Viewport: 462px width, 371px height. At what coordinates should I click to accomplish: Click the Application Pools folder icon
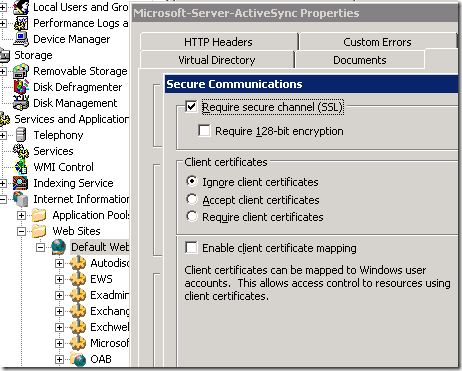tap(39, 215)
